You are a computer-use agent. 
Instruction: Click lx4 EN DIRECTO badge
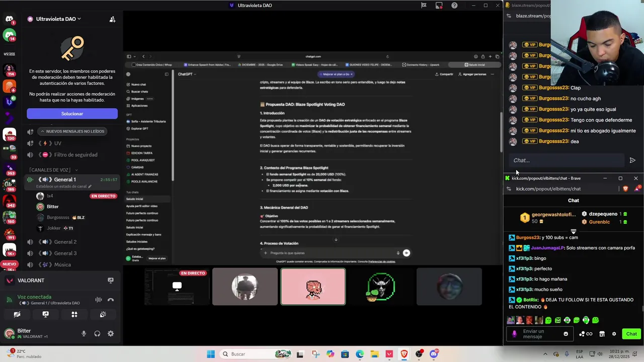pos(103,196)
